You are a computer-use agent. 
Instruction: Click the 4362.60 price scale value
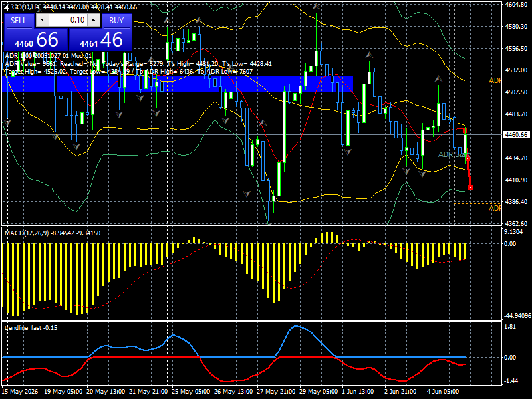tap(516, 224)
